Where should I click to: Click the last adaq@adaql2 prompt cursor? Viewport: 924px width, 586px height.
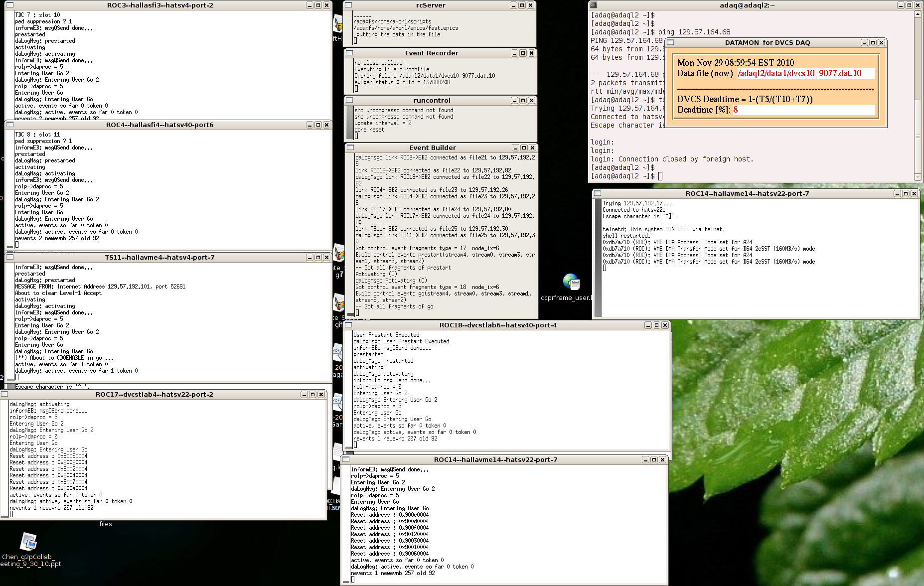click(660, 176)
